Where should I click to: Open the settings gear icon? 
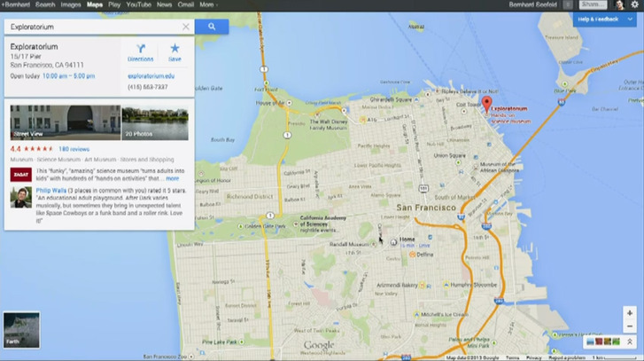634,5
